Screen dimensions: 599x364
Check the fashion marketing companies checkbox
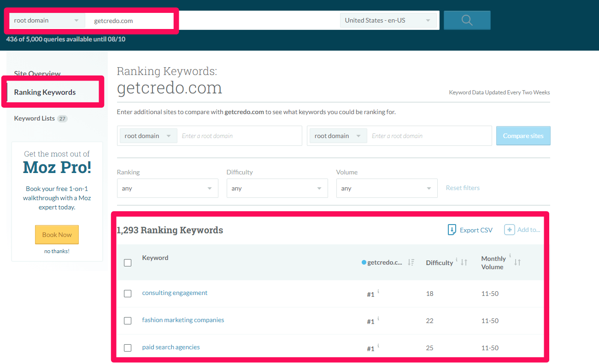click(128, 321)
